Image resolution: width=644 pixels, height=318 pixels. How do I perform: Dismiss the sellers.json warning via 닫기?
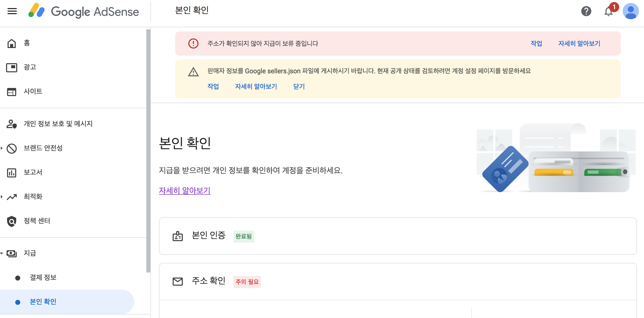tap(298, 86)
